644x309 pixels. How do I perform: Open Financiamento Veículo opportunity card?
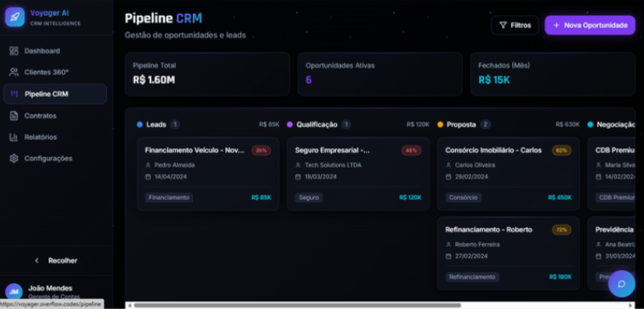coord(208,174)
